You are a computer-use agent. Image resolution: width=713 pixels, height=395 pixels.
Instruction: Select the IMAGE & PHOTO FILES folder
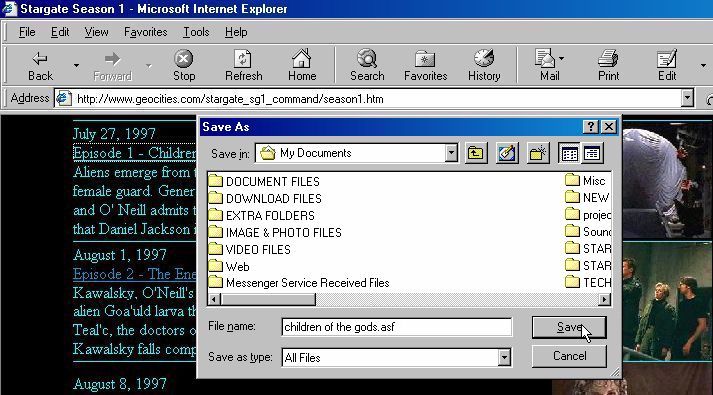coord(275,233)
